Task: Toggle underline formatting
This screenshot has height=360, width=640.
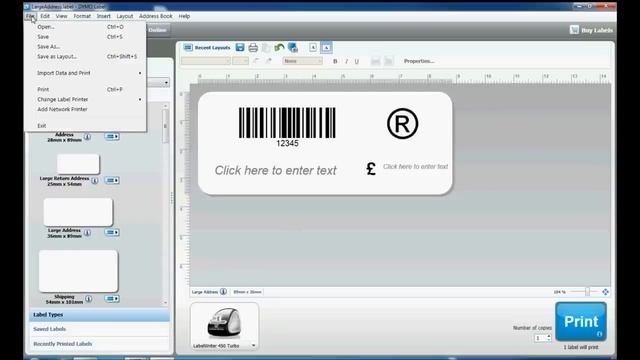Action: 357,61
